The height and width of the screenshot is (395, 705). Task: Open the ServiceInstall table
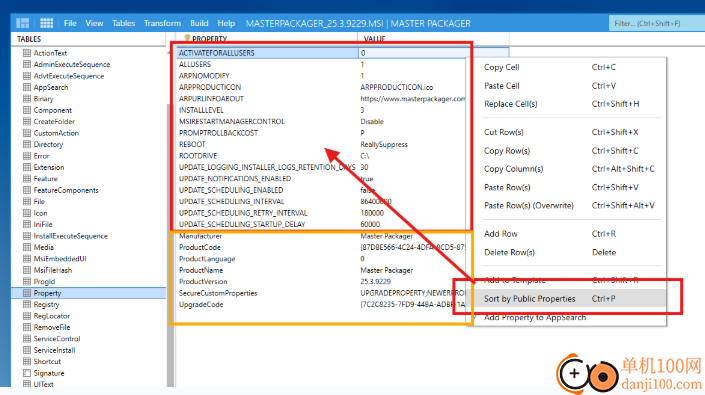(54, 350)
